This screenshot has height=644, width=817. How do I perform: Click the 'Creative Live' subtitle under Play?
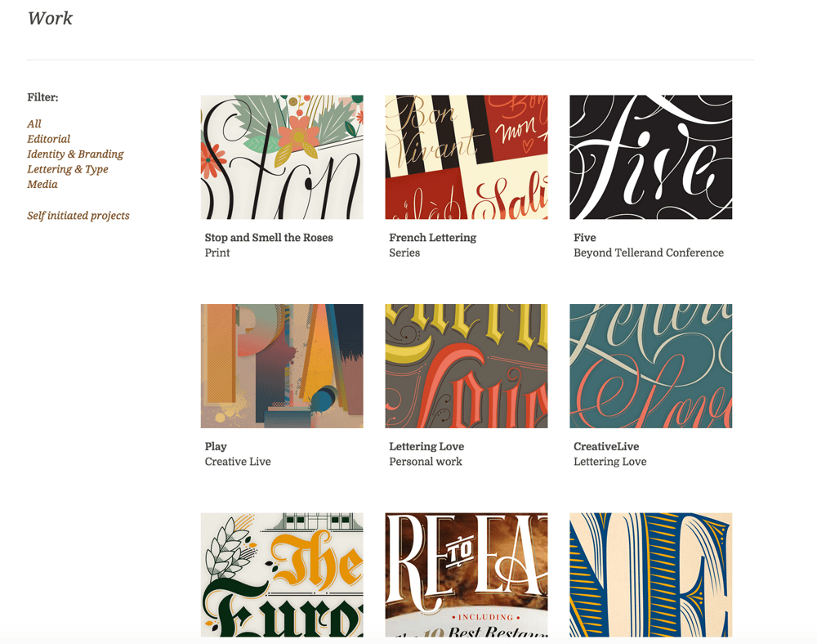click(x=238, y=462)
